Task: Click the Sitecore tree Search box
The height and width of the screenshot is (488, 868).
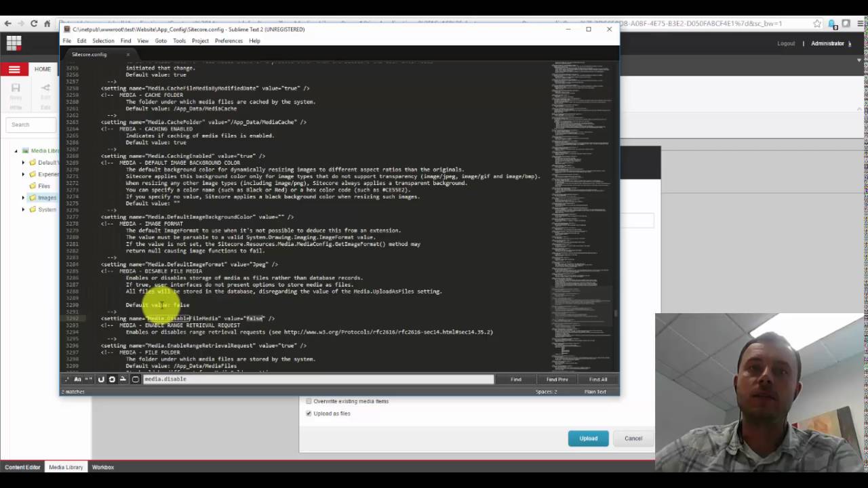Action: pyautogui.click(x=31, y=125)
